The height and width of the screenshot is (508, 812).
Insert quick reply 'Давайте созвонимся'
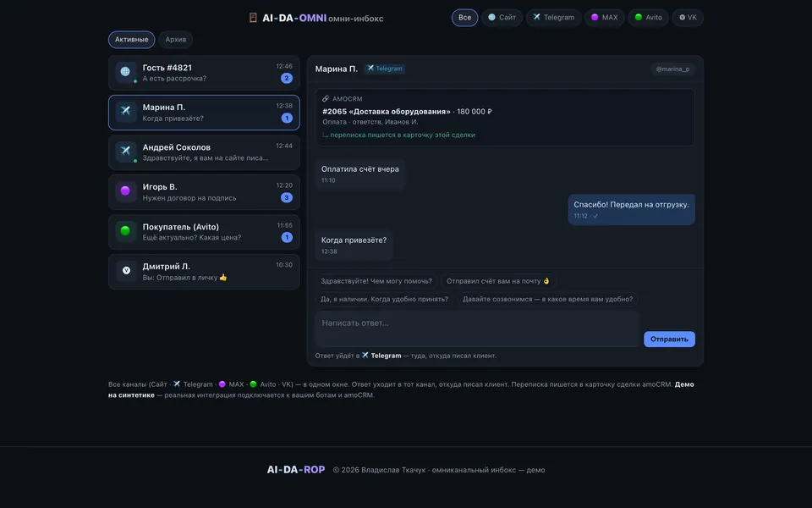pos(547,299)
